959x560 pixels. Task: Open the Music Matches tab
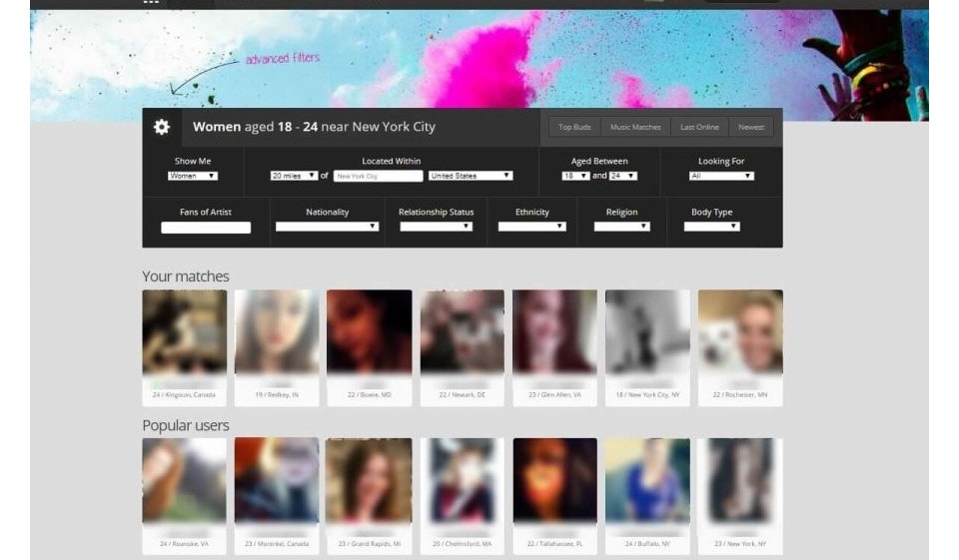[x=635, y=127]
